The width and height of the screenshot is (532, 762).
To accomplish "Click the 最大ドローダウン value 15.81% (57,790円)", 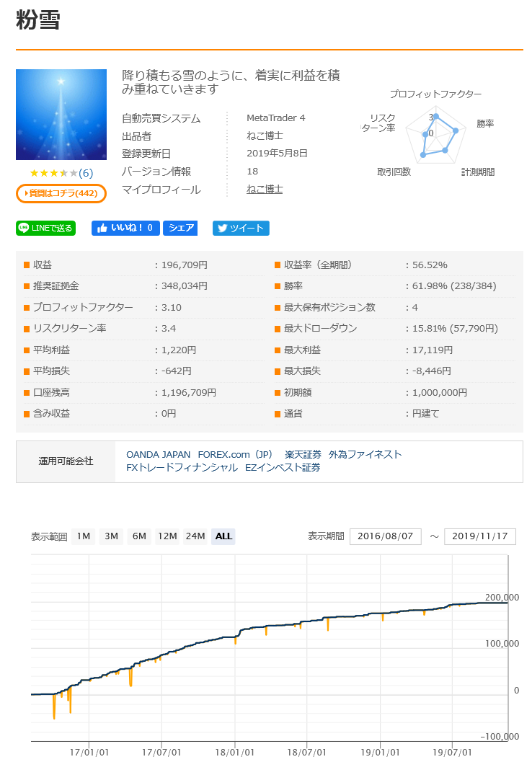I will click(456, 328).
